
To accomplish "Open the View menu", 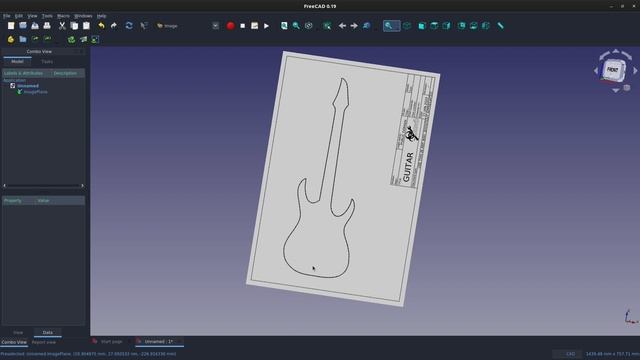I will tap(32, 16).
